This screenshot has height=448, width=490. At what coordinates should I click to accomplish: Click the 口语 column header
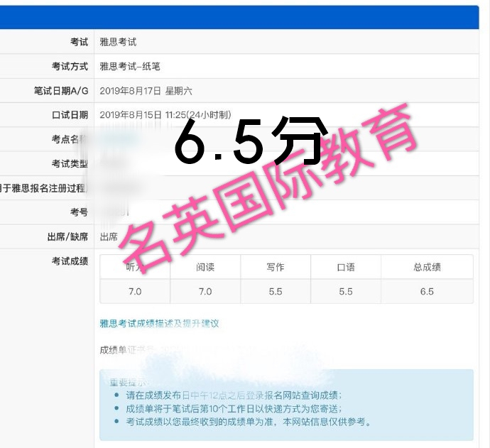(346, 267)
